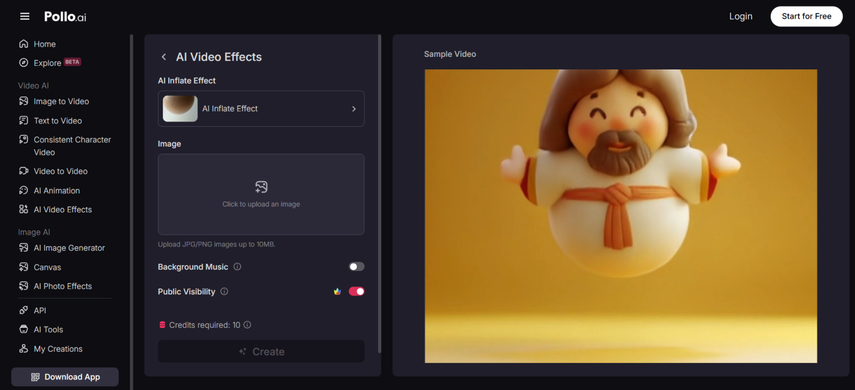
Task: Click the BETA badge next to Explore
Action: pos(72,62)
